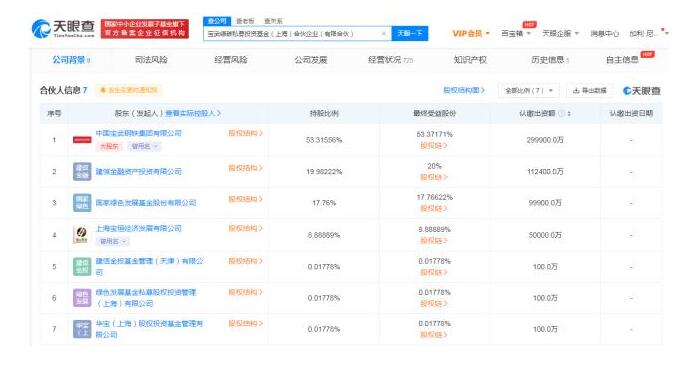Viewport: 689px width, 380px height.
Task: Open 股权结构 for 中国宝武钢铁集团有限公司
Action: click(x=245, y=133)
